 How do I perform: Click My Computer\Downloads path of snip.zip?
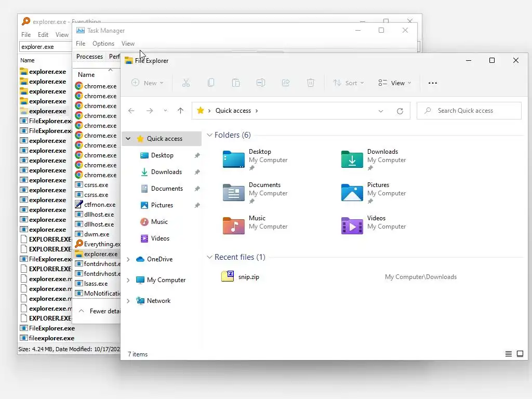[x=421, y=277]
